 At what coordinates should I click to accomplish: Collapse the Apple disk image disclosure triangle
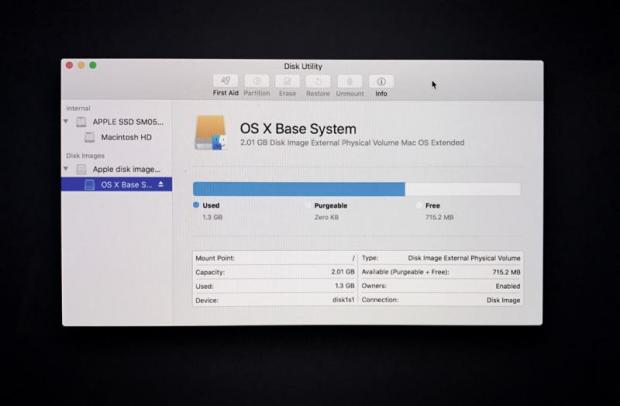pyautogui.click(x=67, y=169)
